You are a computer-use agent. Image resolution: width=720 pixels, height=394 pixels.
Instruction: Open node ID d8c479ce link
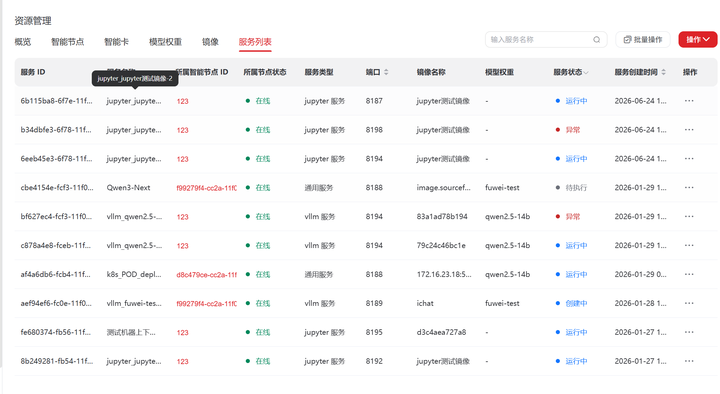click(x=207, y=275)
